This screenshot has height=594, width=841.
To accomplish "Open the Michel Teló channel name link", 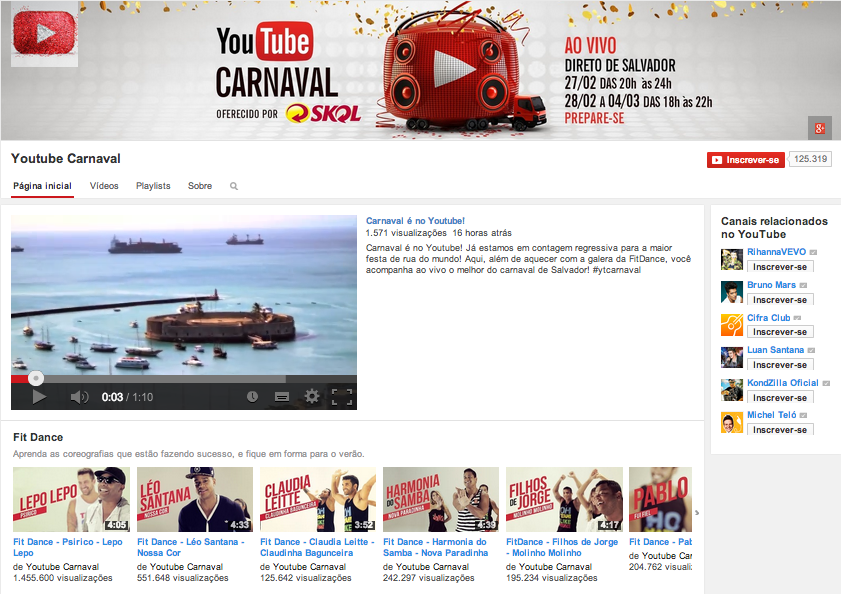I will 772,415.
